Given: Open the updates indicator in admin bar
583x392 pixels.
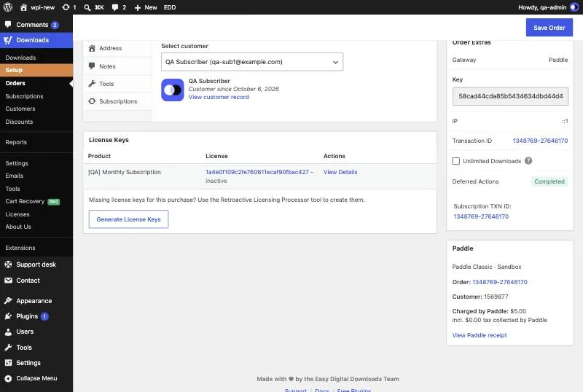Looking at the screenshot, I should coord(69,7).
